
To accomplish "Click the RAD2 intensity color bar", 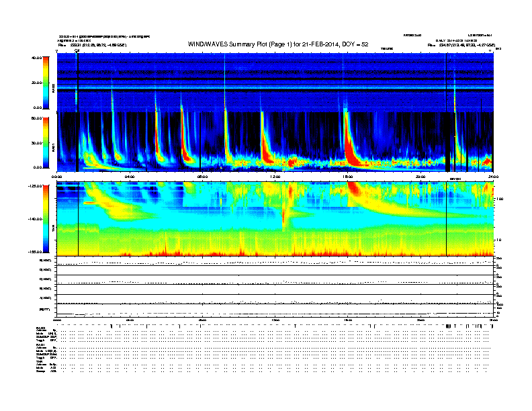I will (46, 83).
